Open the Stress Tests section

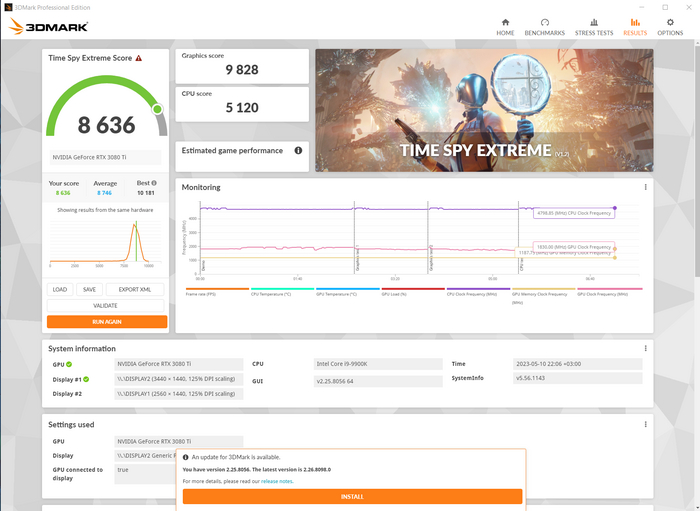(593, 26)
